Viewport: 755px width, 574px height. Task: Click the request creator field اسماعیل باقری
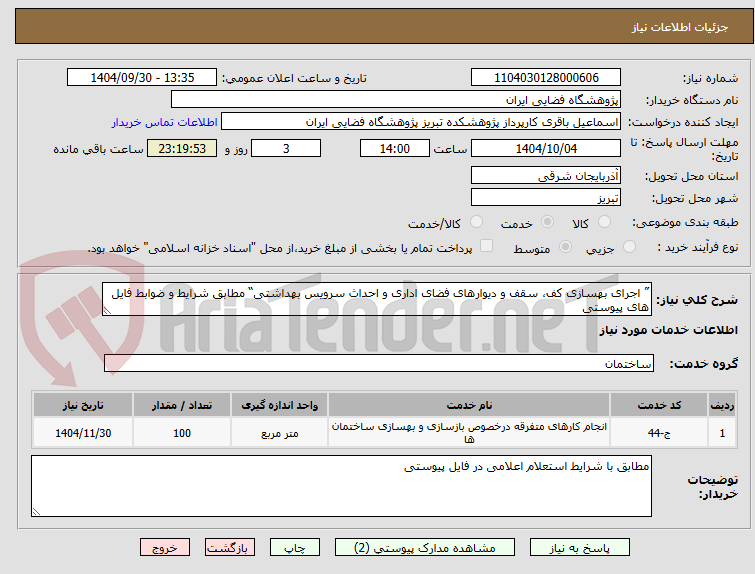tap(421, 122)
